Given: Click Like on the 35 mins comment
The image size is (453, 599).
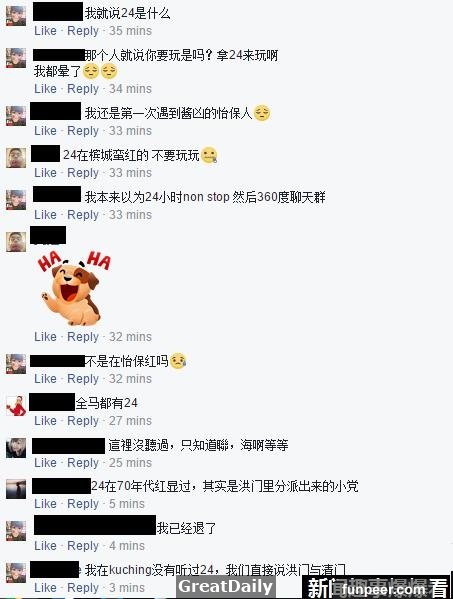Looking at the screenshot, I should [45, 31].
